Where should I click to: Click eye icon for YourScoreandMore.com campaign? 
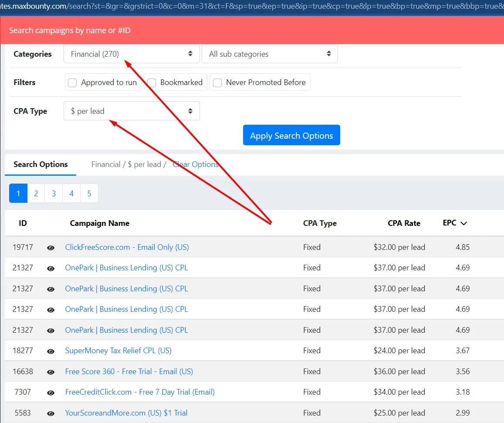coord(51,413)
